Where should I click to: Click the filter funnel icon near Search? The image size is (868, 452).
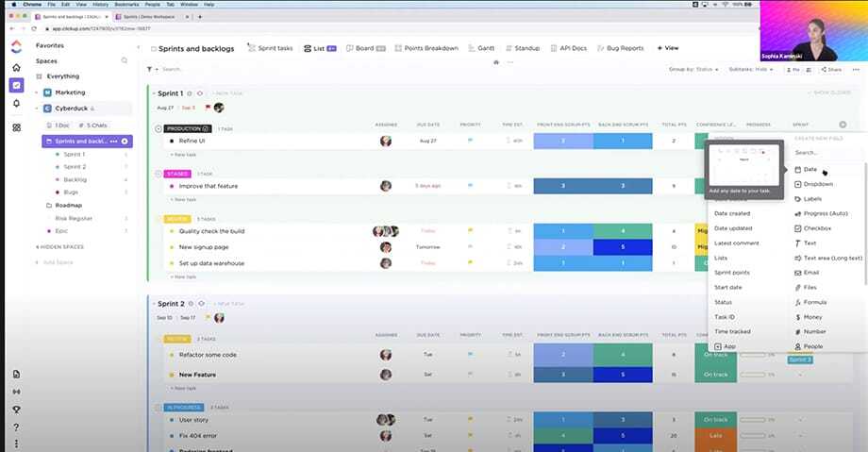[149, 69]
